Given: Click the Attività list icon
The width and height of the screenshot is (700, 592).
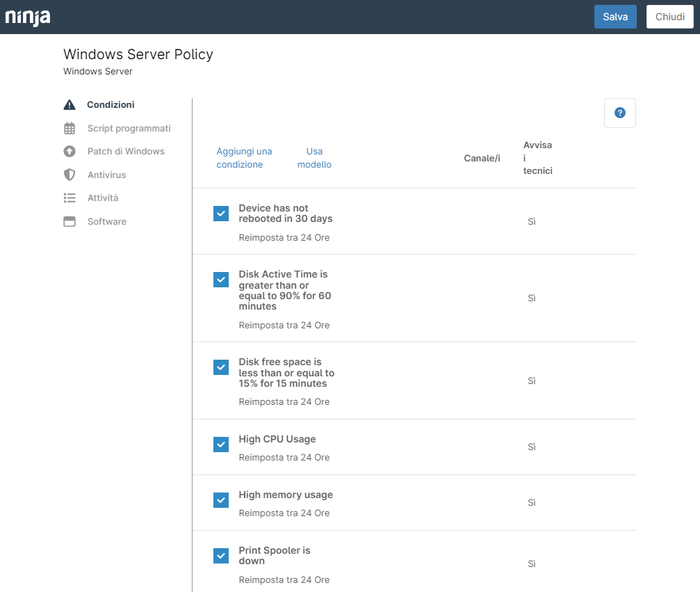Looking at the screenshot, I should tap(70, 198).
